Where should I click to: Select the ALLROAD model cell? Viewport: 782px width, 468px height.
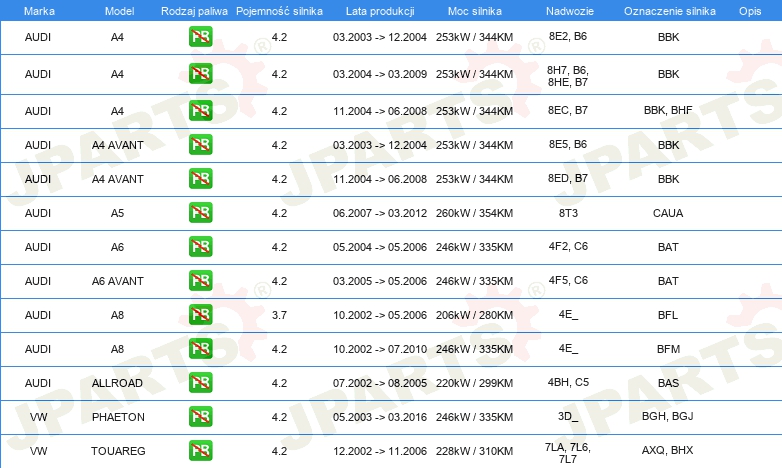[117, 383]
